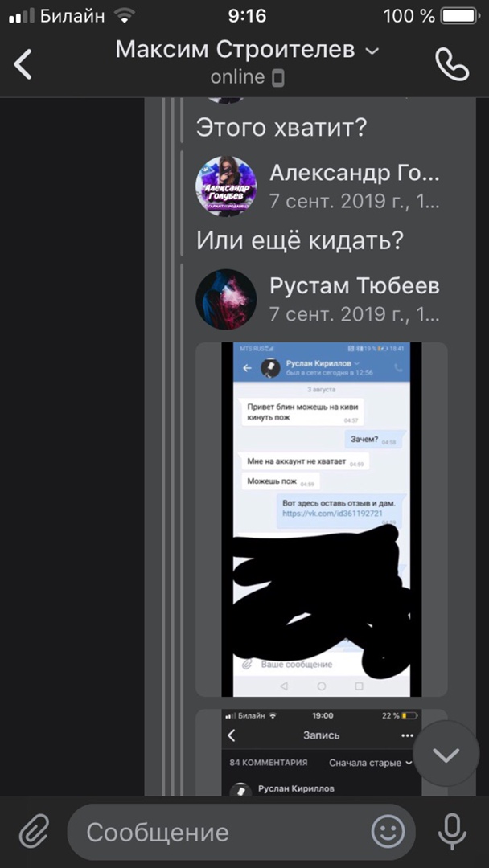Tap the back chevron inside Запись screenshot

pyautogui.click(x=232, y=735)
